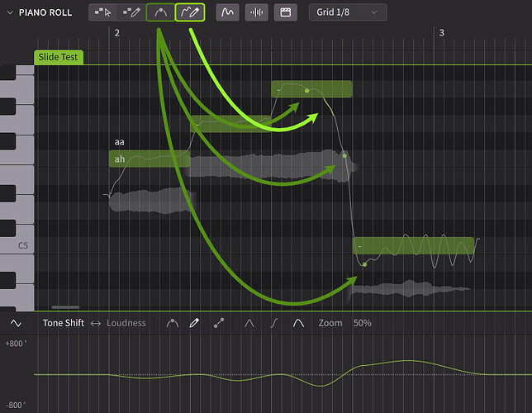This screenshot has width=532, height=413.
Task: Toggle the pitch curve display button
Action: click(x=227, y=12)
